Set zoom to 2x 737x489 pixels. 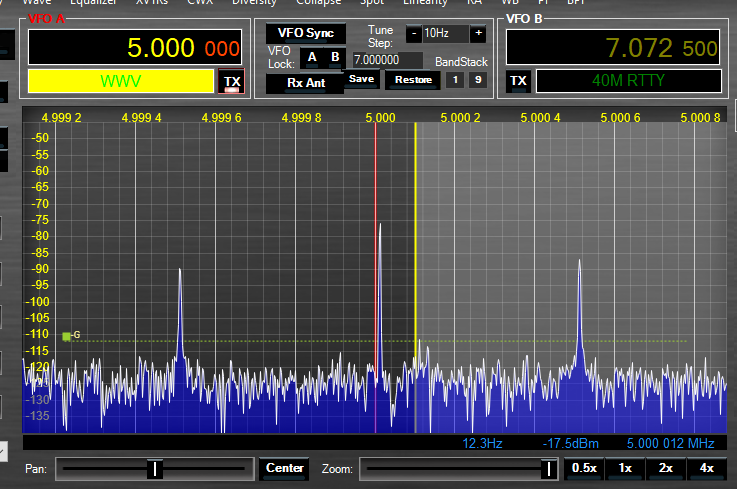[x=666, y=468]
